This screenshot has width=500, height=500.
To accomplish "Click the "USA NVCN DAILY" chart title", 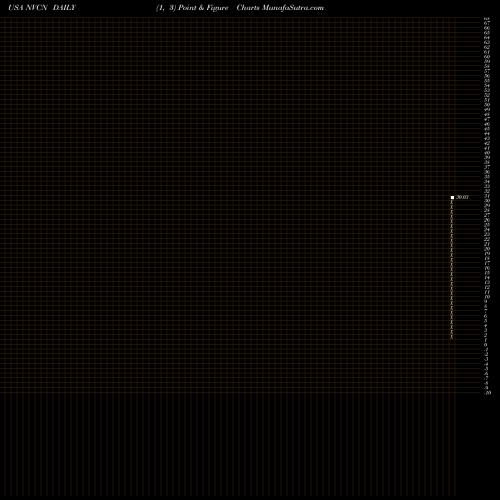I will click(42, 8).
